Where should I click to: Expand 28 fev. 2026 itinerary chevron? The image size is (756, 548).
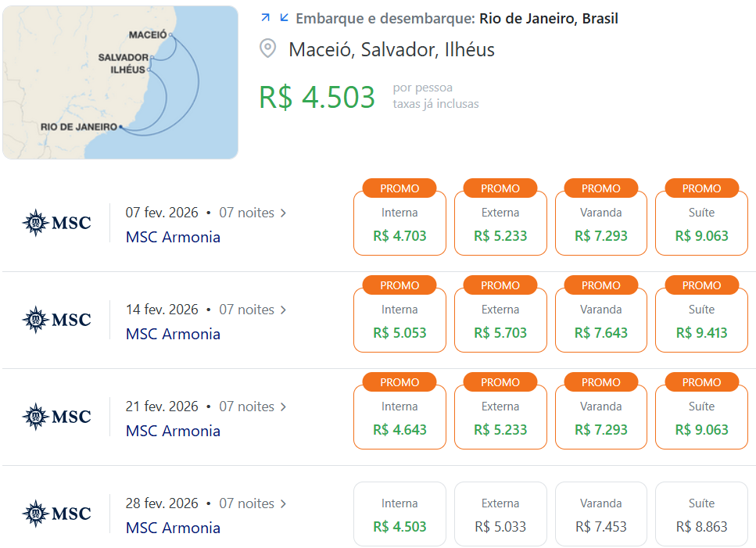click(x=283, y=503)
